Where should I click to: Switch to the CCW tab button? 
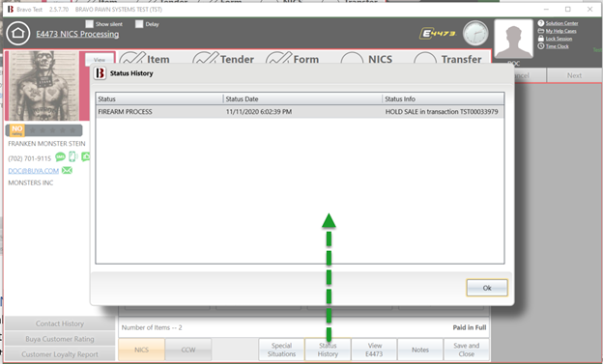click(x=188, y=350)
